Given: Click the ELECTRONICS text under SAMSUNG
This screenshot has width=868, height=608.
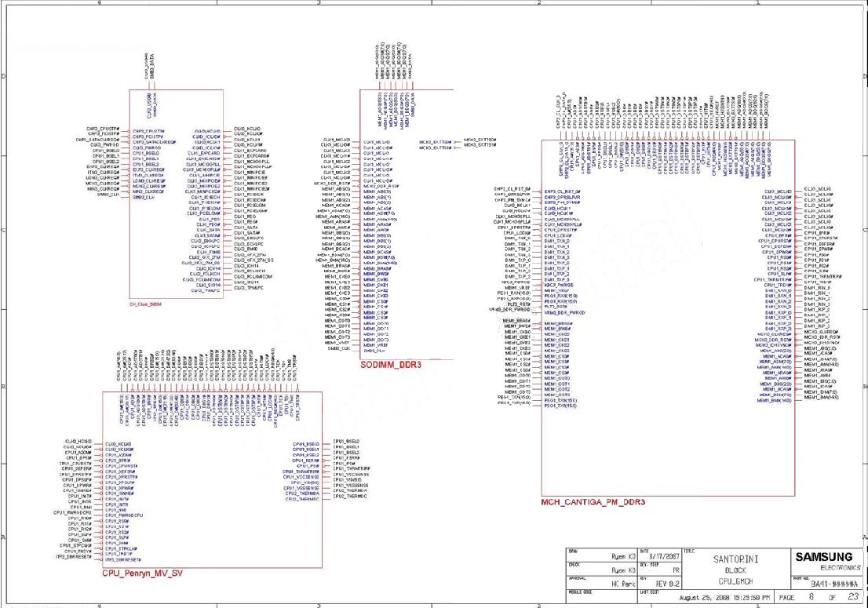Looking at the screenshot, I should 841,568.
